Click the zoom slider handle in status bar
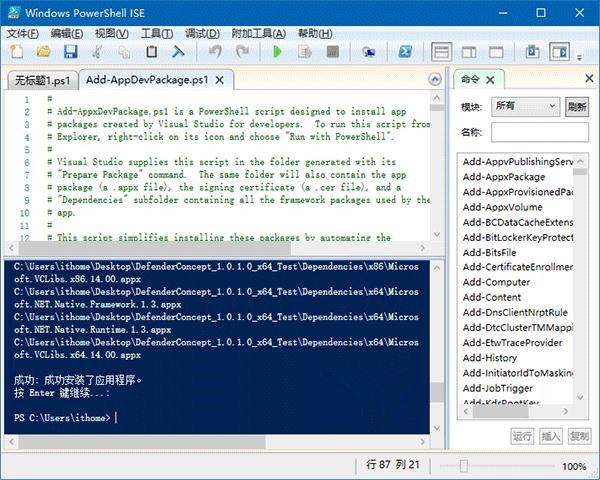Image resolution: width=600 pixels, height=480 pixels. pos(463,466)
